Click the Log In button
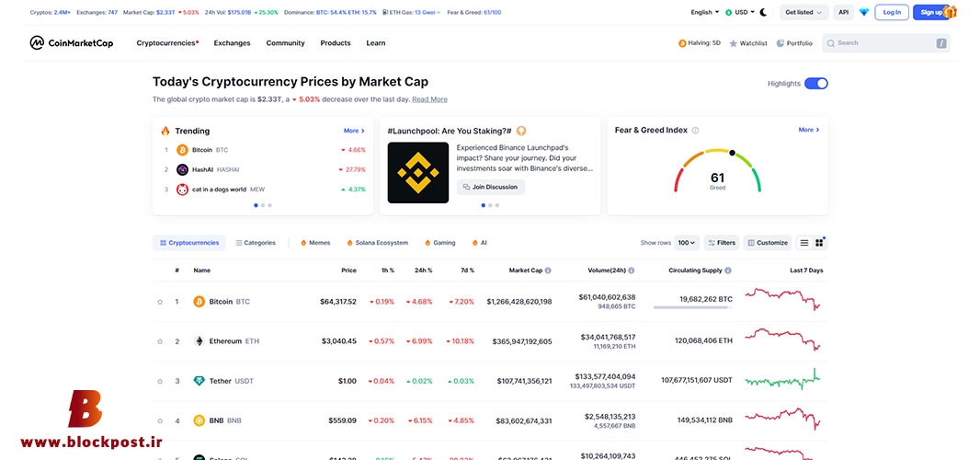This screenshot has height=460, width=980. click(892, 12)
